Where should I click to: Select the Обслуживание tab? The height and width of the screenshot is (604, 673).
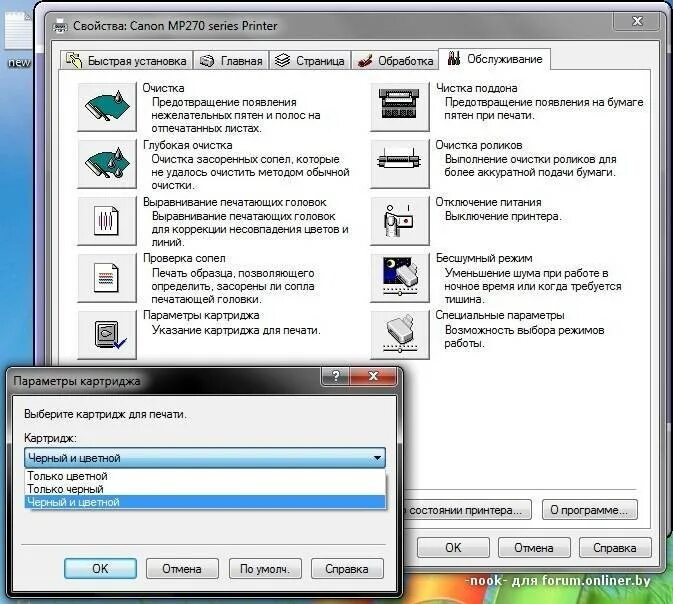click(494, 59)
